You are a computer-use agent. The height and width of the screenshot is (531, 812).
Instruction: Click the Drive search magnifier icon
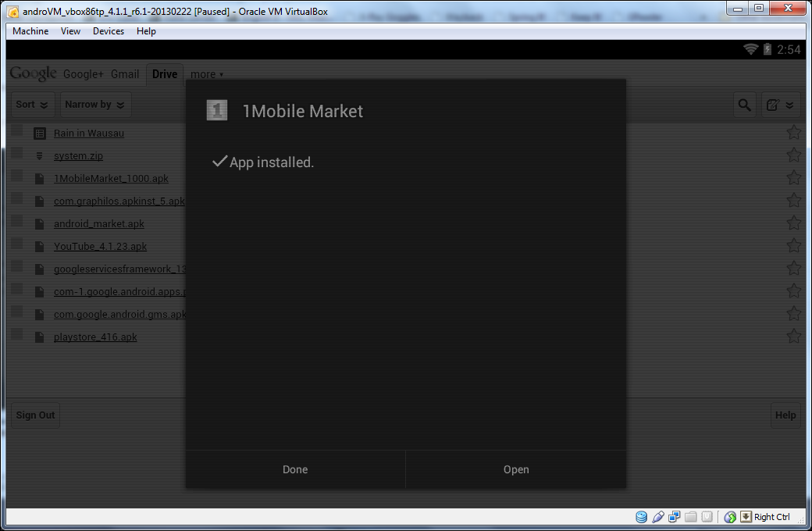(x=745, y=105)
